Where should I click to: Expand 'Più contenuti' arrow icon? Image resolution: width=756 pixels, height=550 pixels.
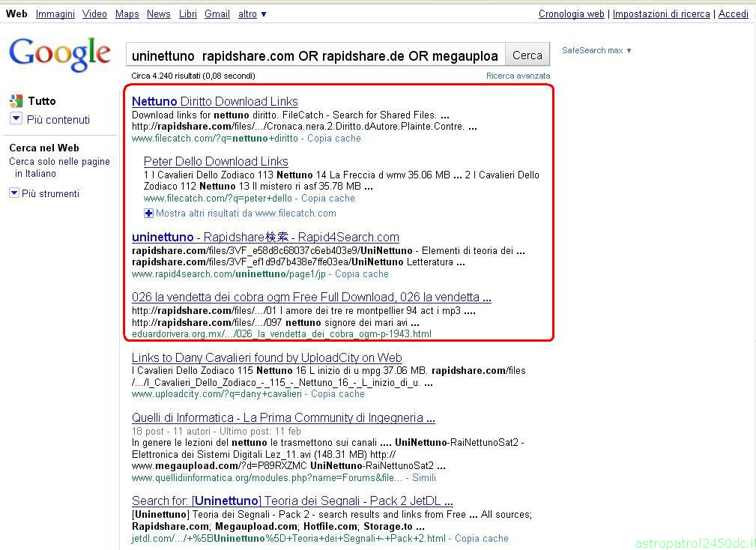16,118
